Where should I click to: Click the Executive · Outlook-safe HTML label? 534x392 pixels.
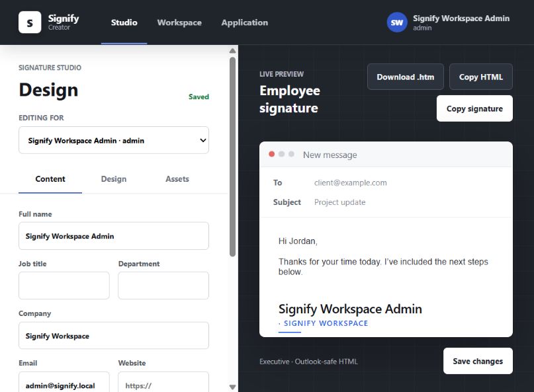pos(308,362)
